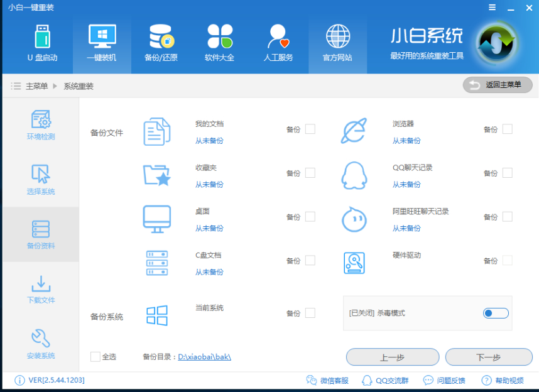Open 安装系统 via the wrench icon
The height and width of the screenshot is (392, 539).
[41, 343]
